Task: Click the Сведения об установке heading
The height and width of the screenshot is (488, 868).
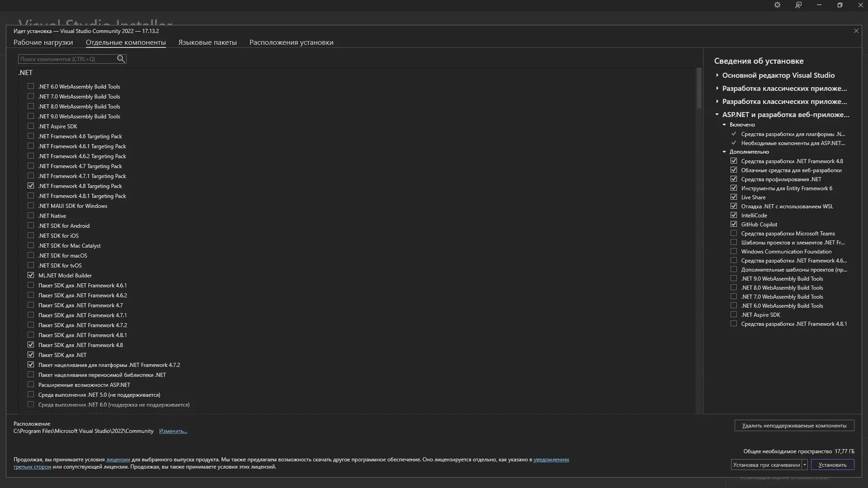Action: 759,61
